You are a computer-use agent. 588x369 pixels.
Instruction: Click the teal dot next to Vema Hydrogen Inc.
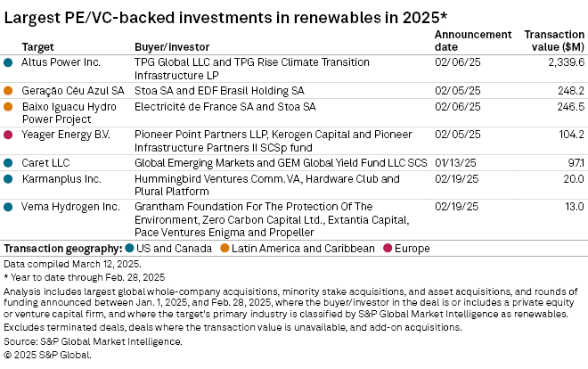9,207
